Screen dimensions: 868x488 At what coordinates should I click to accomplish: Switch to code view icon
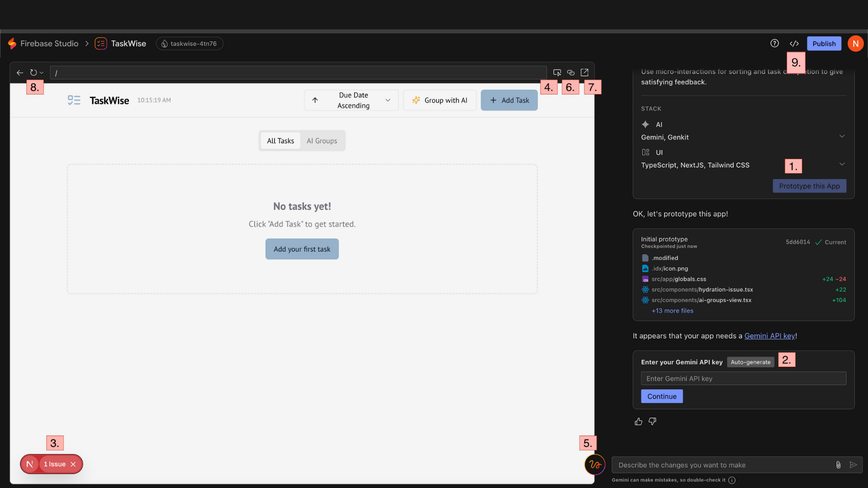[794, 43]
